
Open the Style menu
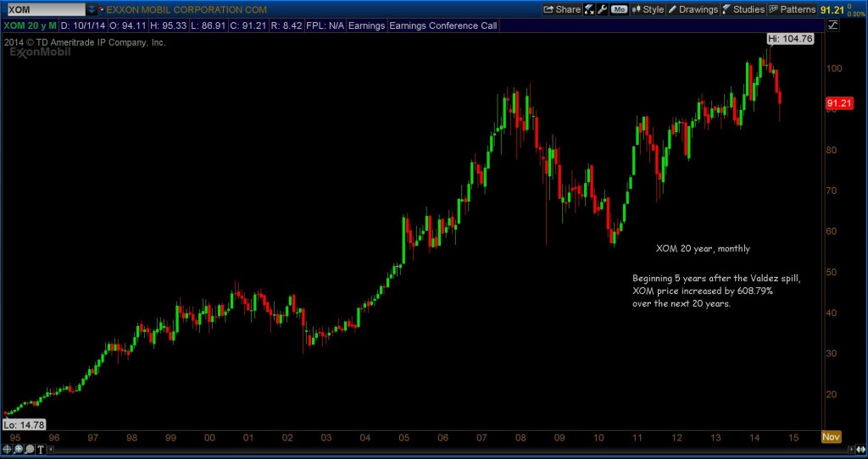pos(647,9)
